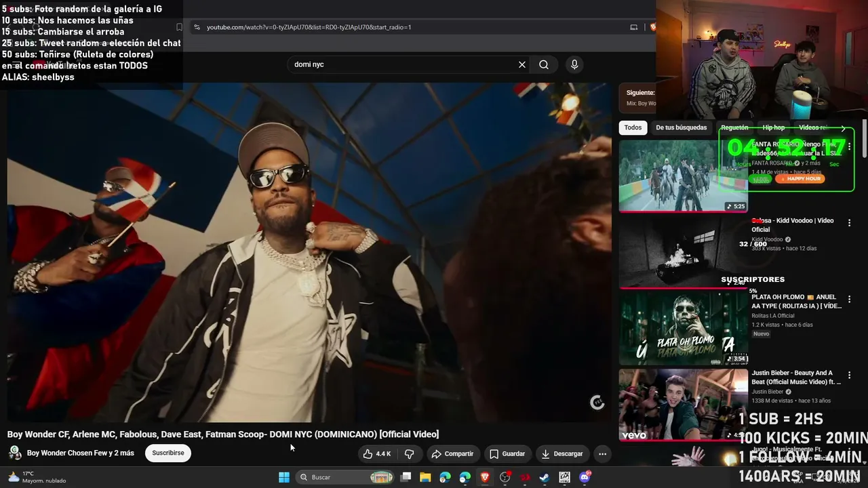Save video with Guardar button
This screenshot has height=488, width=868.
point(507,454)
